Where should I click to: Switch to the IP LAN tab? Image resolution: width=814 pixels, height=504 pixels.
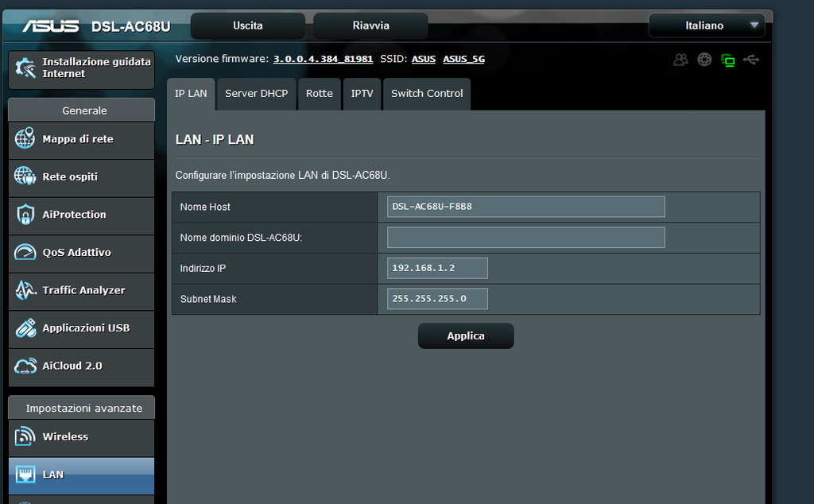point(191,94)
